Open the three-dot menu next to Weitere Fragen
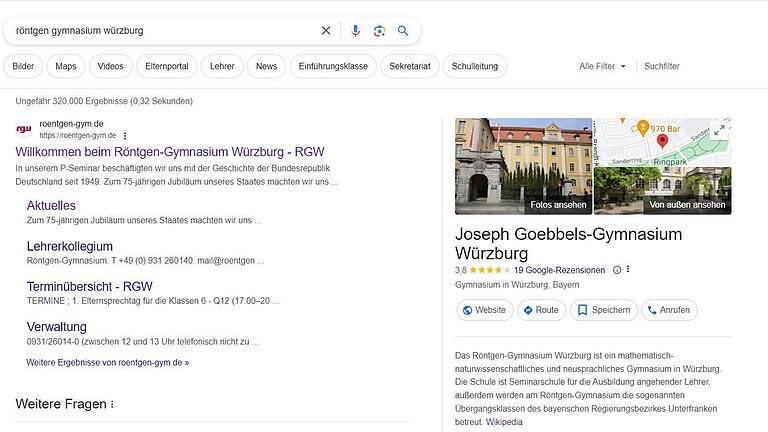Image resolution: width=768 pixels, height=432 pixels. click(x=112, y=404)
